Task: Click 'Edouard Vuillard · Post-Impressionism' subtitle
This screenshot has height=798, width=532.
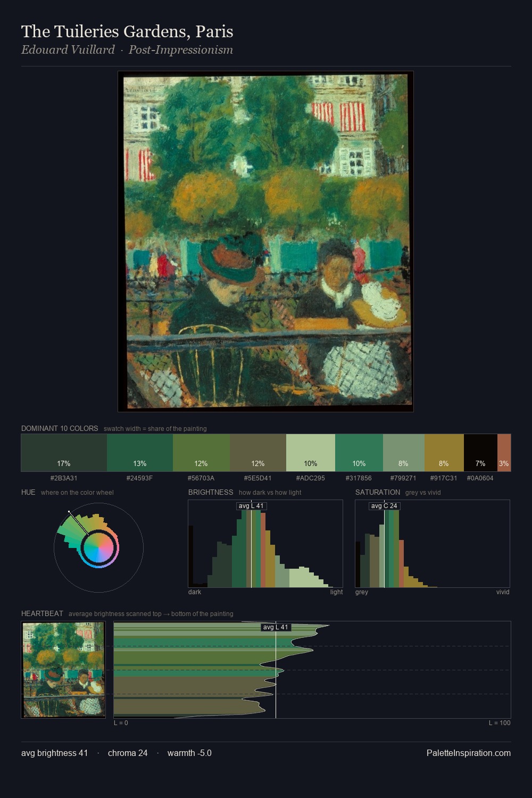Action: pyautogui.click(x=127, y=50)
